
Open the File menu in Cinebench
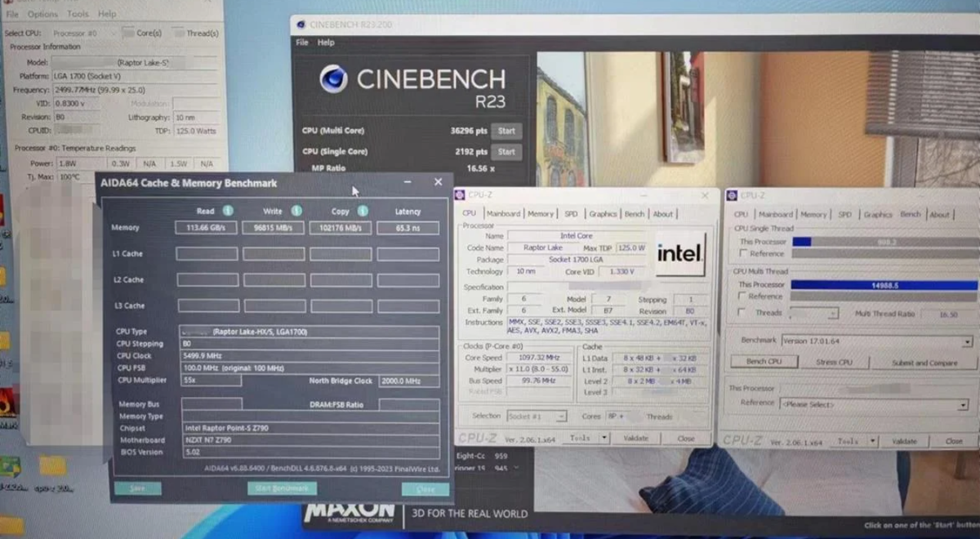tap(302, 42)
